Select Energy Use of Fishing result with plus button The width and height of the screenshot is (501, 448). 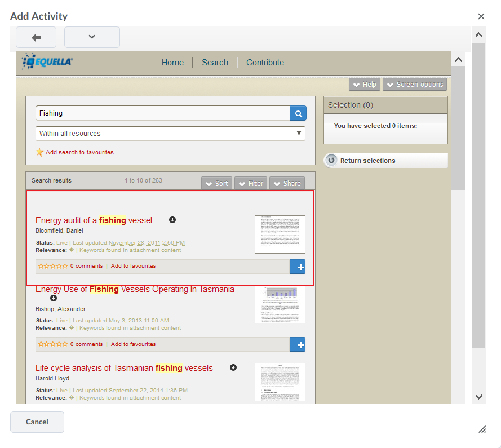tap(298, 344)
